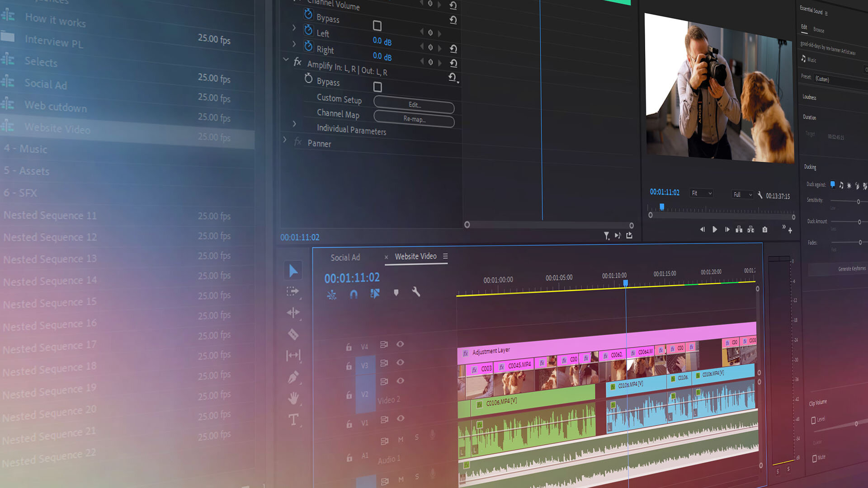Click the Extract button in Program monitor

click(750, 230)
